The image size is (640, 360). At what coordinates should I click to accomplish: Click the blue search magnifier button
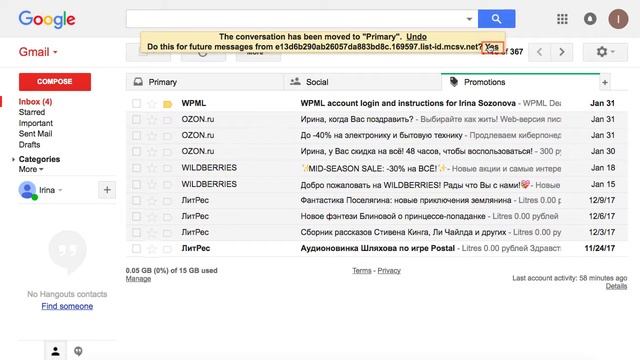coord(496,19)
